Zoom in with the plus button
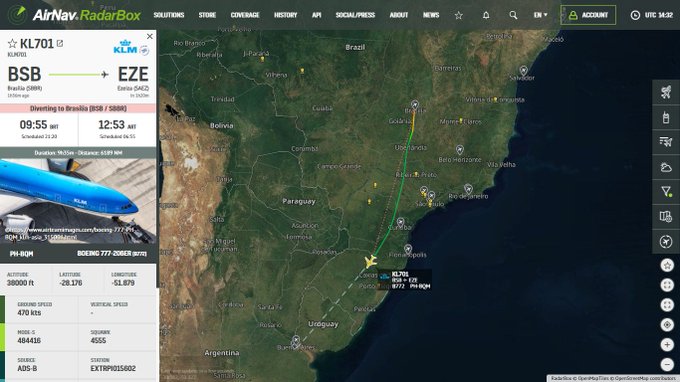 pos(667,345)
